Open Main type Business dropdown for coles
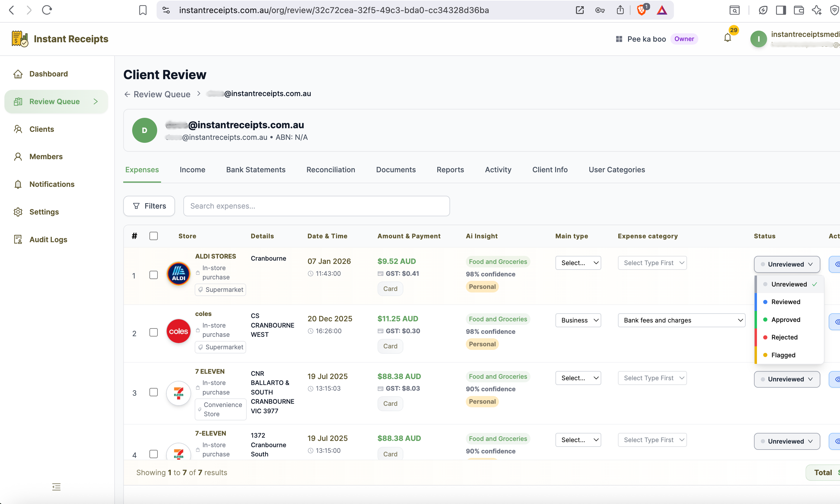Image resolution: width=840 pixels, height=504 pixels. [578, 320]
